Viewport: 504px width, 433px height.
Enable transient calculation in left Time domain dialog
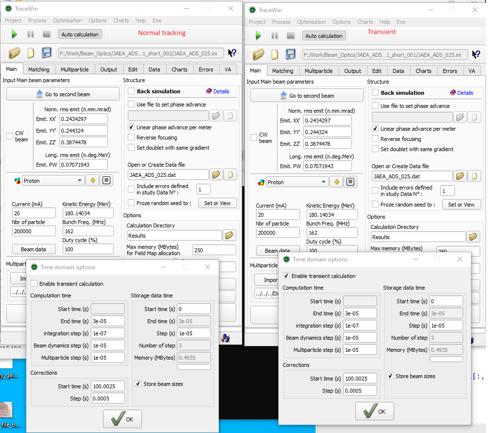(34, 283)
